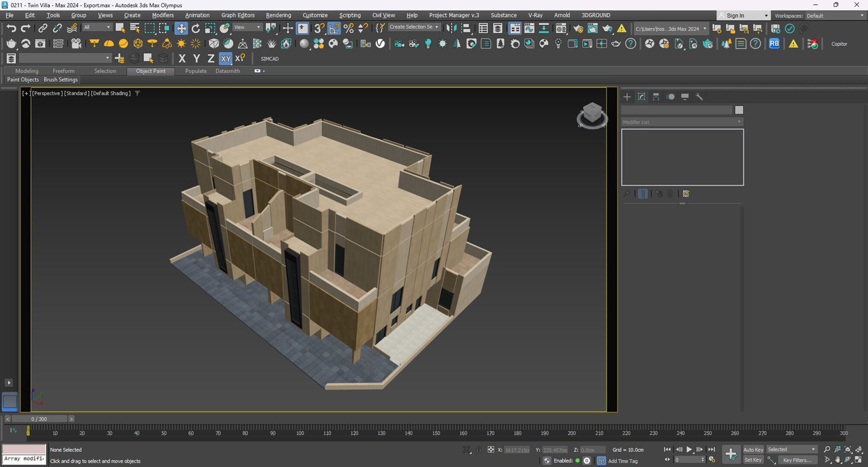Toggle Spinner Snap button

pyautogui.click(x=363, y=29)
